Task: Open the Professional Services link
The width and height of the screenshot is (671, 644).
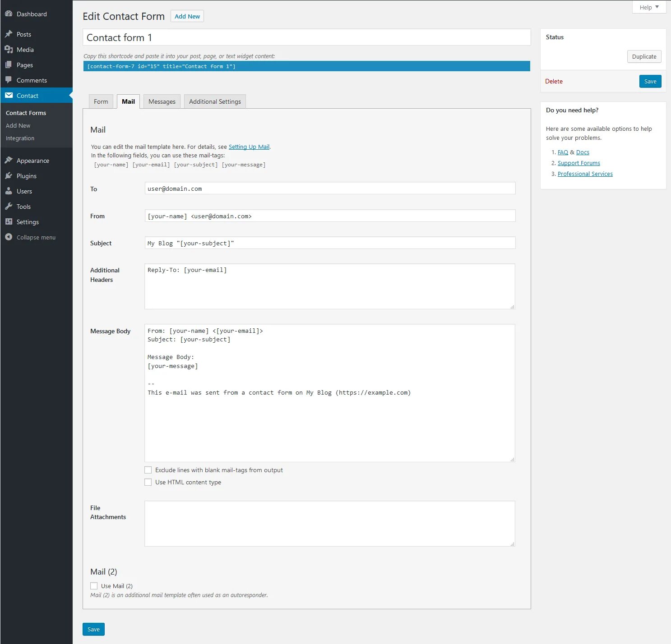Action: pos(585,174)
